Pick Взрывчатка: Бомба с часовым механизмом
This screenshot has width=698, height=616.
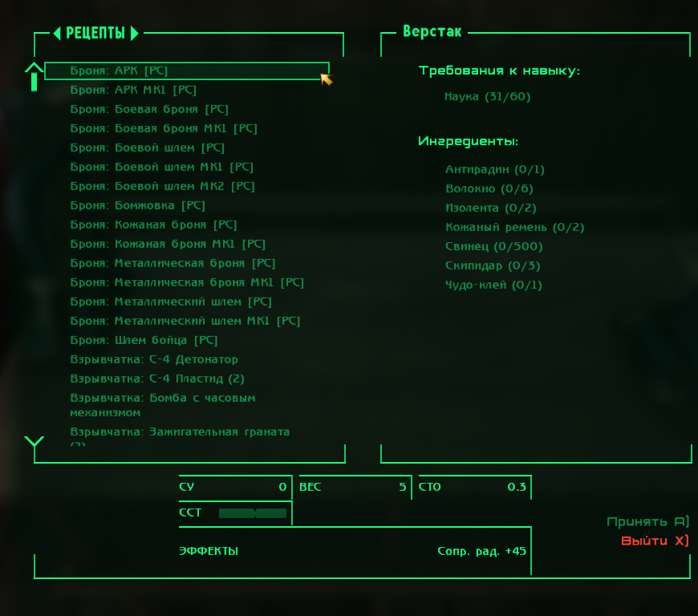point(163,405)
